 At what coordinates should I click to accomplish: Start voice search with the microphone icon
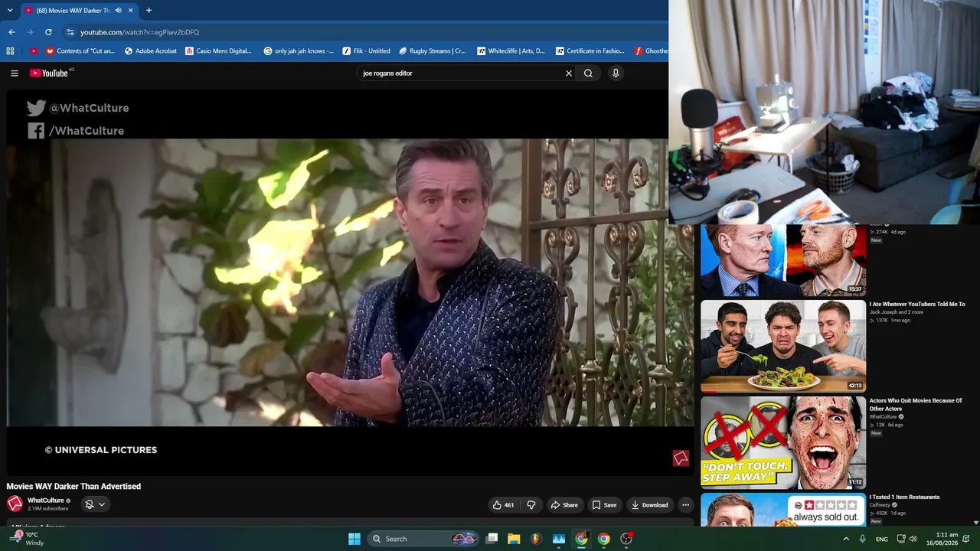click(616, 73)
